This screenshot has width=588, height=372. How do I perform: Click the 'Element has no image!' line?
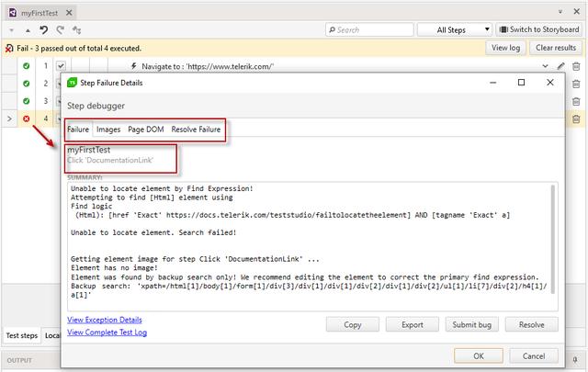(x=114, y=268)
